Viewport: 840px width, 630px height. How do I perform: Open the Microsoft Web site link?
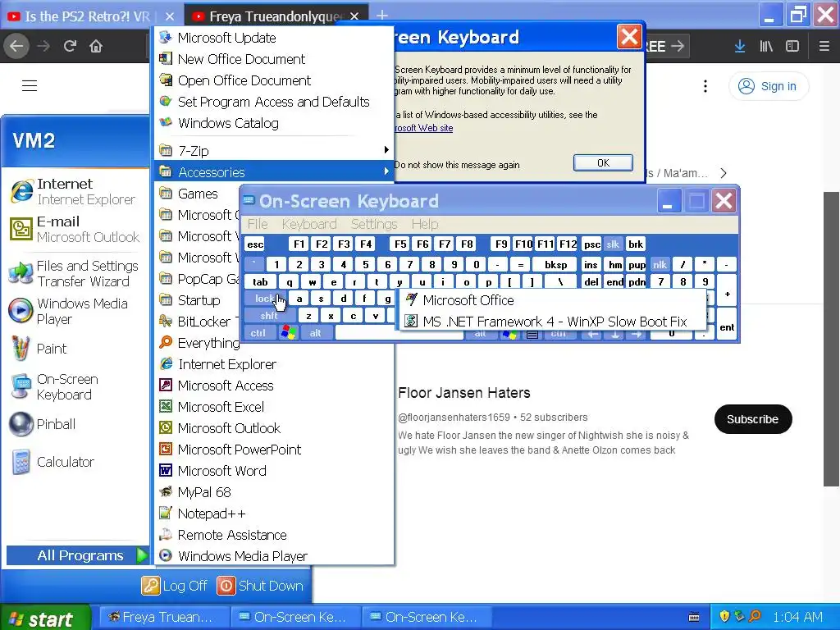424,128
